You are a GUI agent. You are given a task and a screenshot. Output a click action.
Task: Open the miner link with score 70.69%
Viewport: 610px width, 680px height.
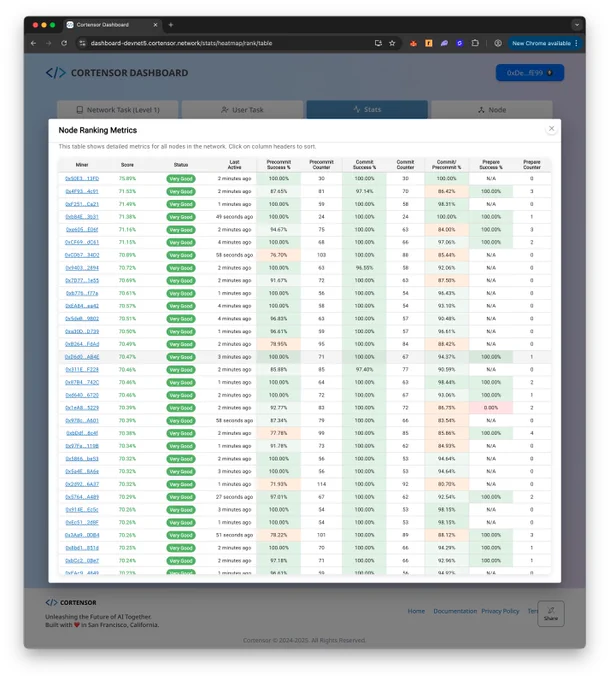82,281
